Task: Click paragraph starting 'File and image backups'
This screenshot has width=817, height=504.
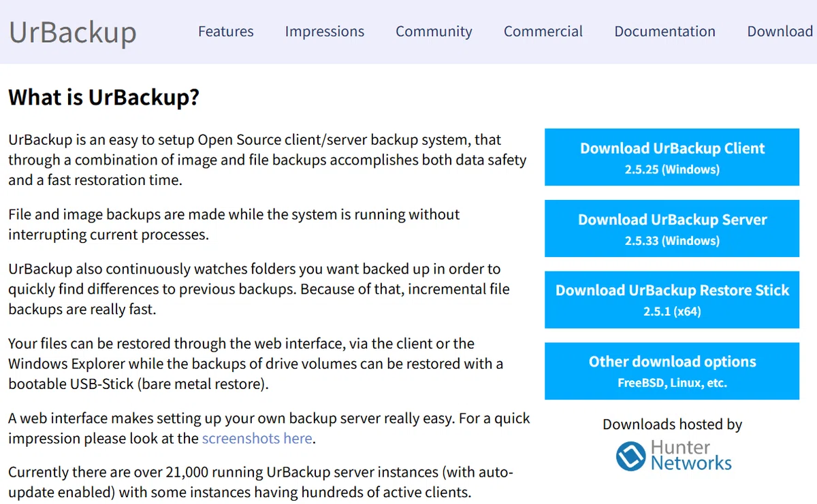Action: (x=234, y=224)
